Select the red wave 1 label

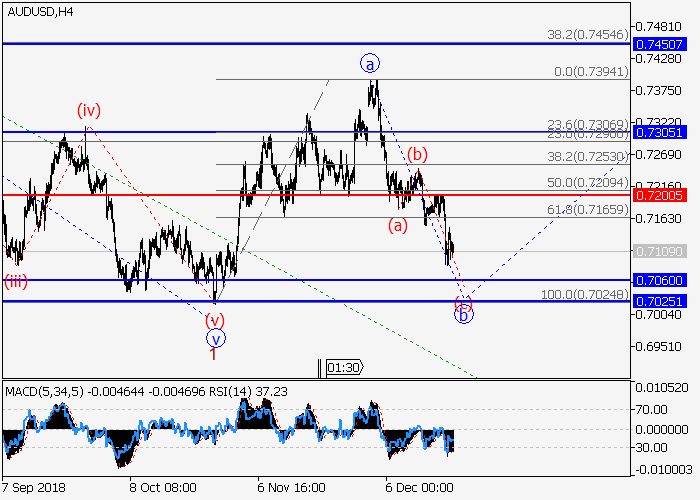tap(214, 353)
